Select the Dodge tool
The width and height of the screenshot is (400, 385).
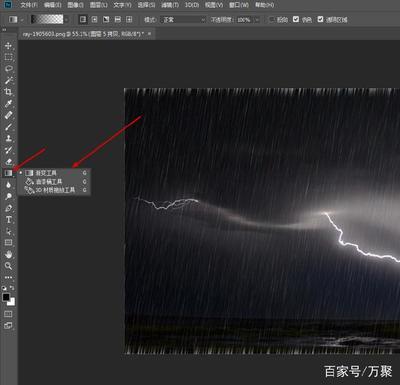(9, 196)
